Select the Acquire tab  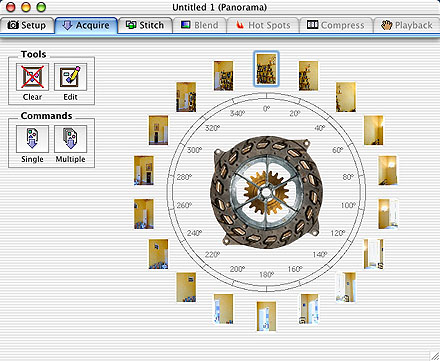point(86,25)
